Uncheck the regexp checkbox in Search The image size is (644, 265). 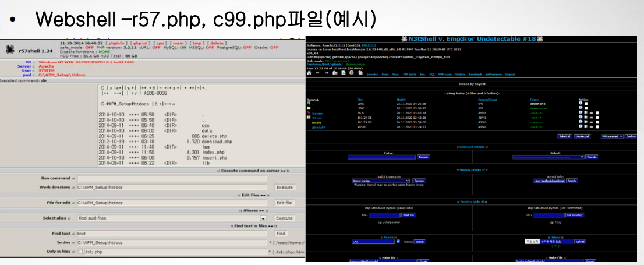click(x=398, y=241)
